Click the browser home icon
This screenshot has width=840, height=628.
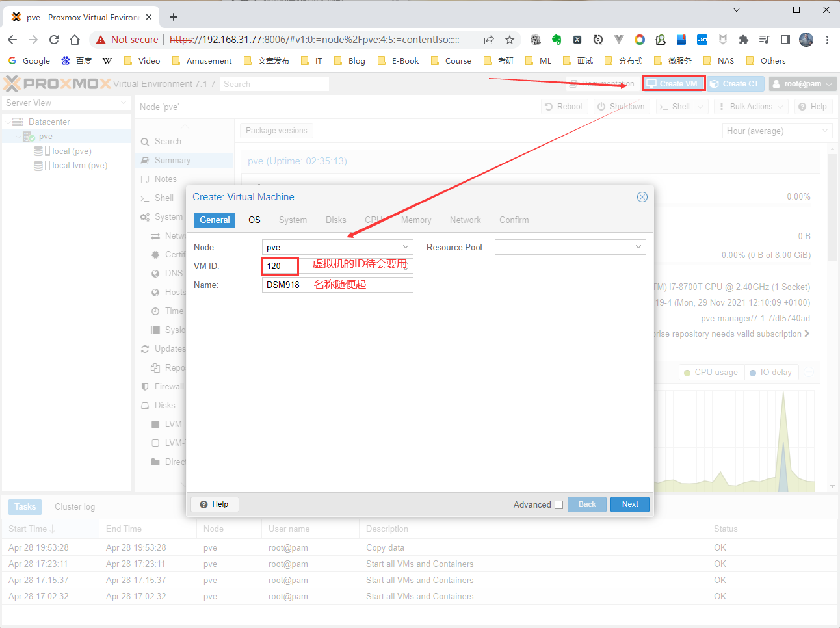click(x=75, y=40)
